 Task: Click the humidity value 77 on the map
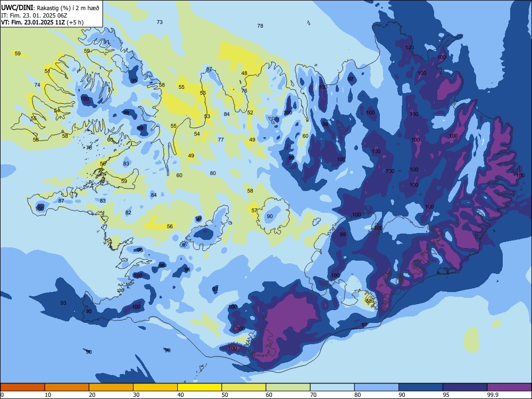tap(221, 139)
